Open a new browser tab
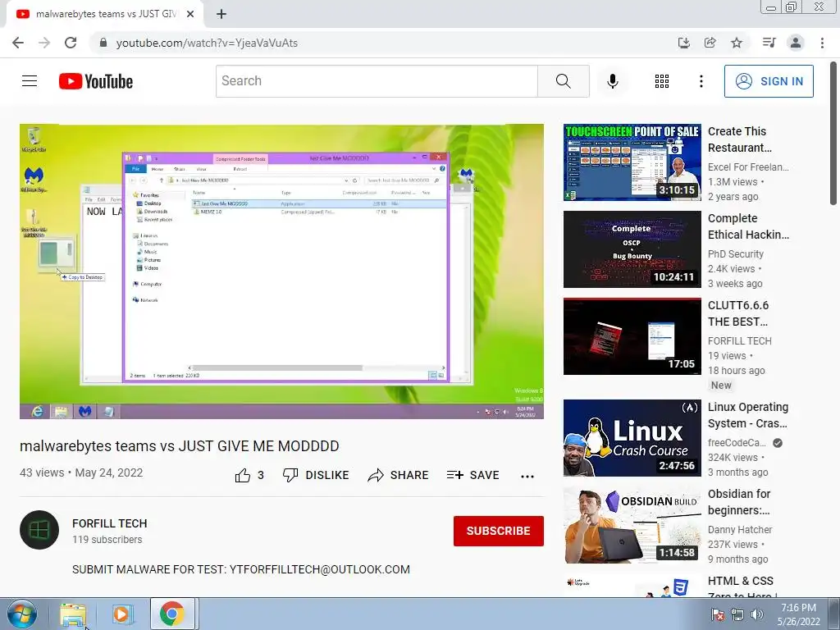This screenshot has width=840, height=630. click(221, 14)
